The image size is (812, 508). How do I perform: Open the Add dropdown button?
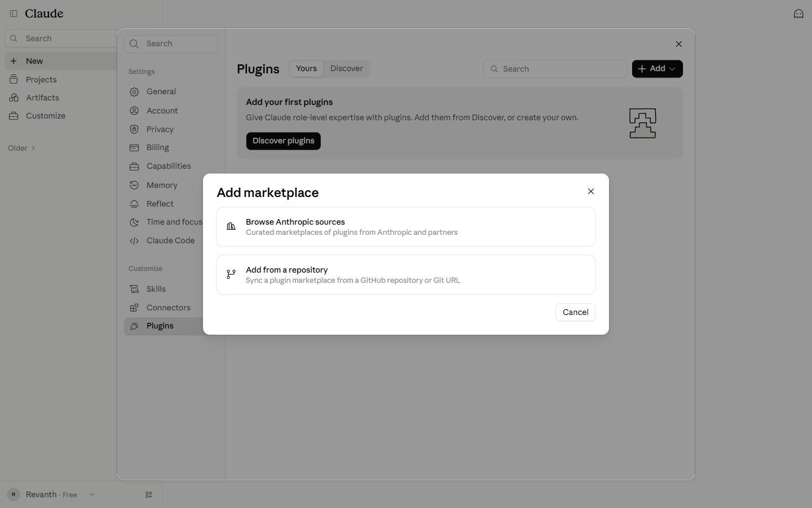657,69
